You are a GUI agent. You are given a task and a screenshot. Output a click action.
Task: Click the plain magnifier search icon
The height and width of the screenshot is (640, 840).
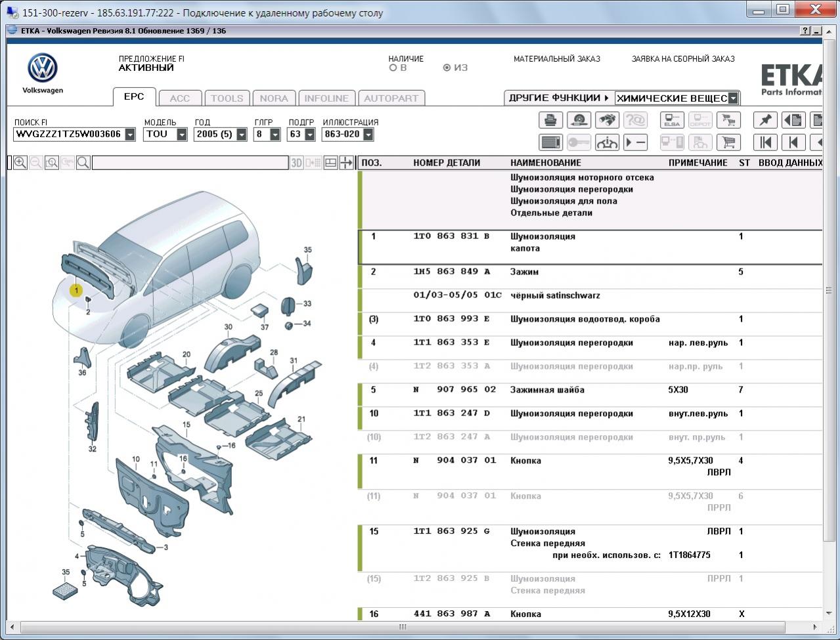tap(83, 163)
